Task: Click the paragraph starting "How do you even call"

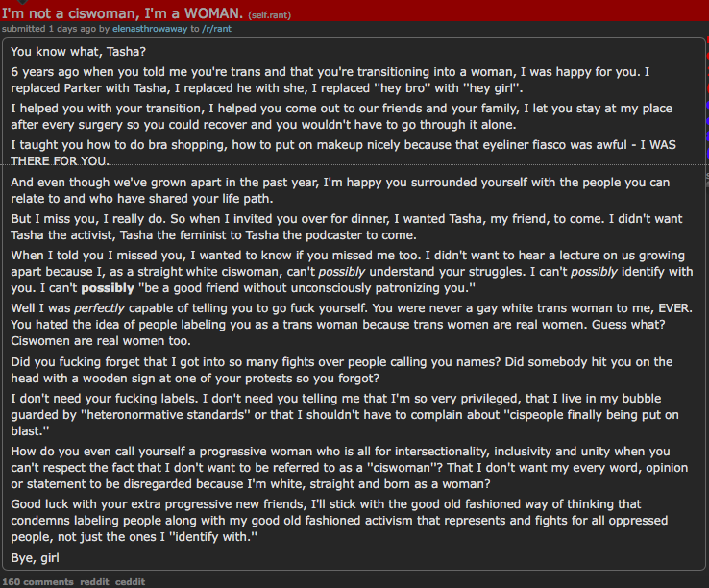Action: 349,468
